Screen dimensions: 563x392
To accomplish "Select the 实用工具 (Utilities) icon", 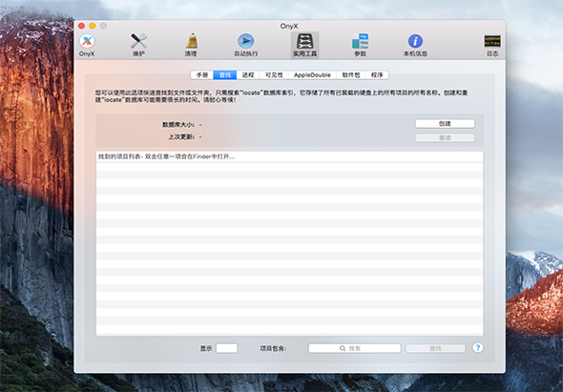I will (x=304, y=45).
